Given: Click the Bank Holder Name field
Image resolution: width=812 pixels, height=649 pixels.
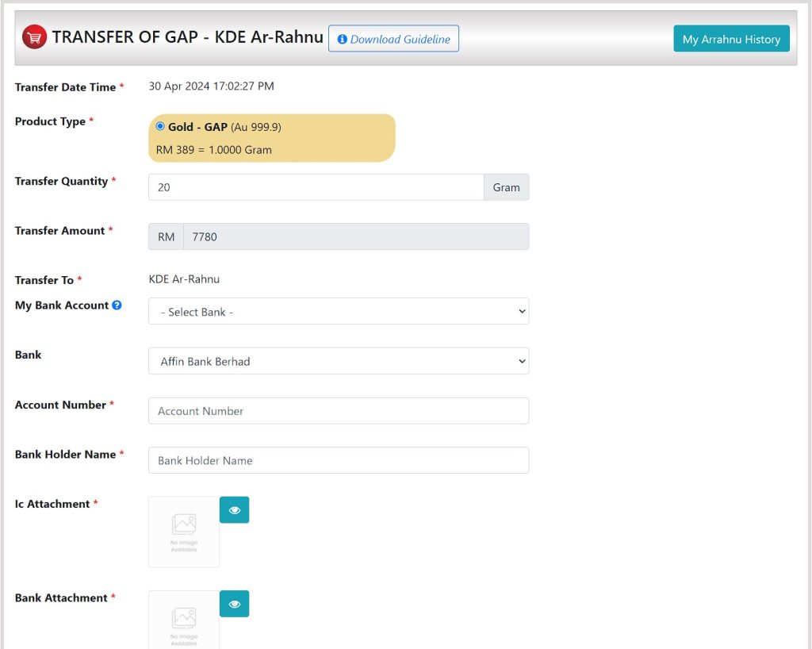Looking at the screenshot, I should point(339,460).
